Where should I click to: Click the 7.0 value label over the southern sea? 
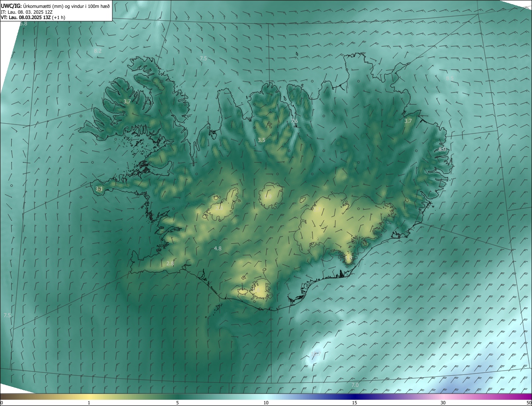click(355, 385)
